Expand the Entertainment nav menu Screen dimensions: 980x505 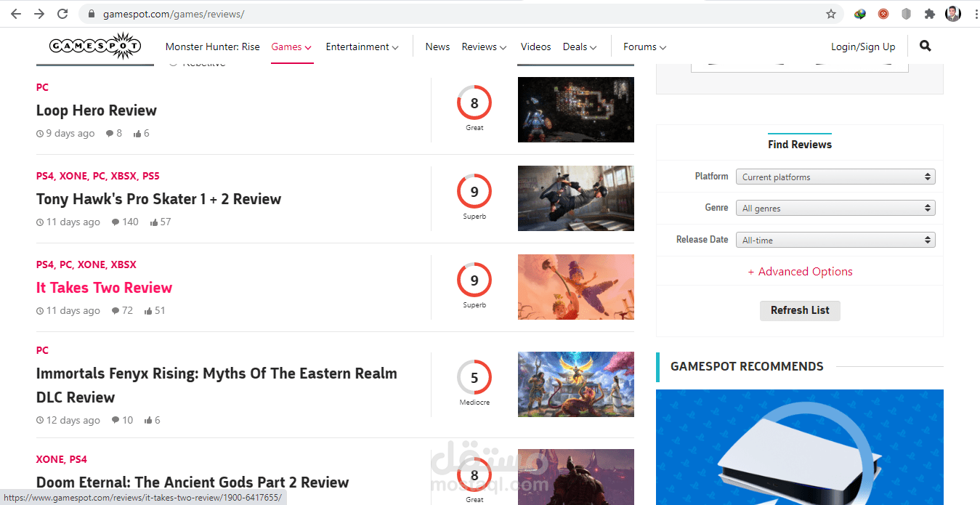[x=362, y=47]
